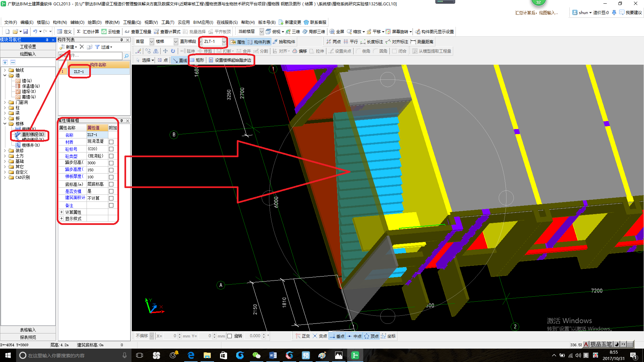Check the 是否支模 additional checkbox
The height and width of the screenshot is (362, 644).
pos(111,191)
